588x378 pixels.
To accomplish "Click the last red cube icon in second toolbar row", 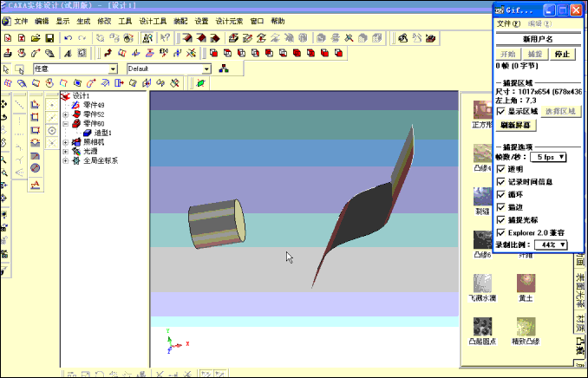I will pyautogui.click(x=338, y=53).
